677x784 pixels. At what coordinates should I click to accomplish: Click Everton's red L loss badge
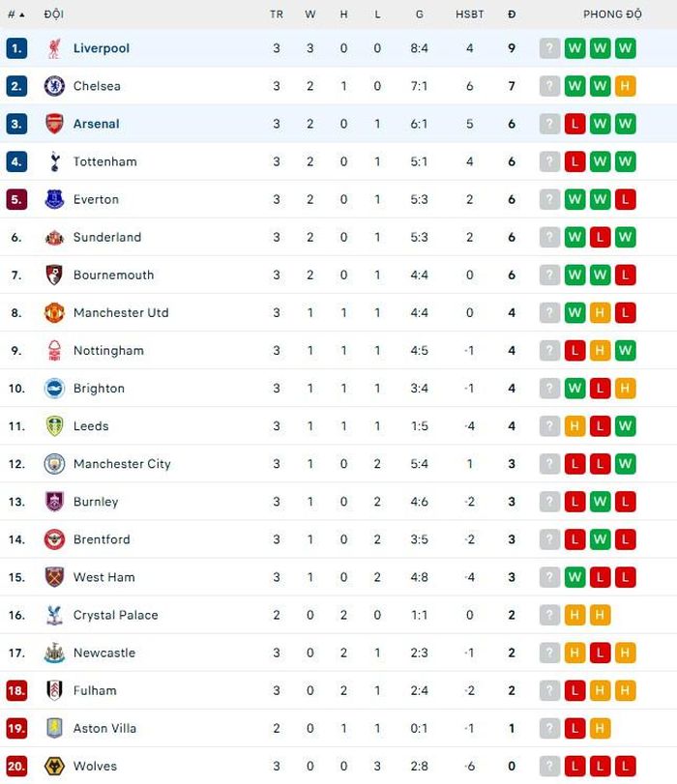[625, 199]
